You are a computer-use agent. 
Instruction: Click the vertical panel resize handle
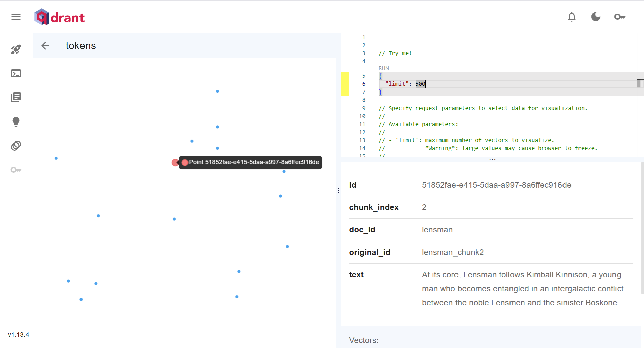tap(338, 190)
